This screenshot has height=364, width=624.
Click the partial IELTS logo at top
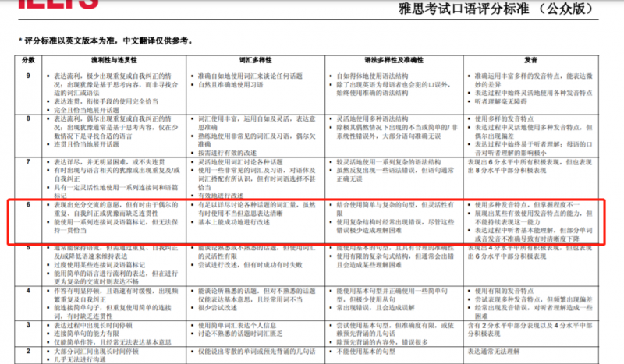click(58, 4)
